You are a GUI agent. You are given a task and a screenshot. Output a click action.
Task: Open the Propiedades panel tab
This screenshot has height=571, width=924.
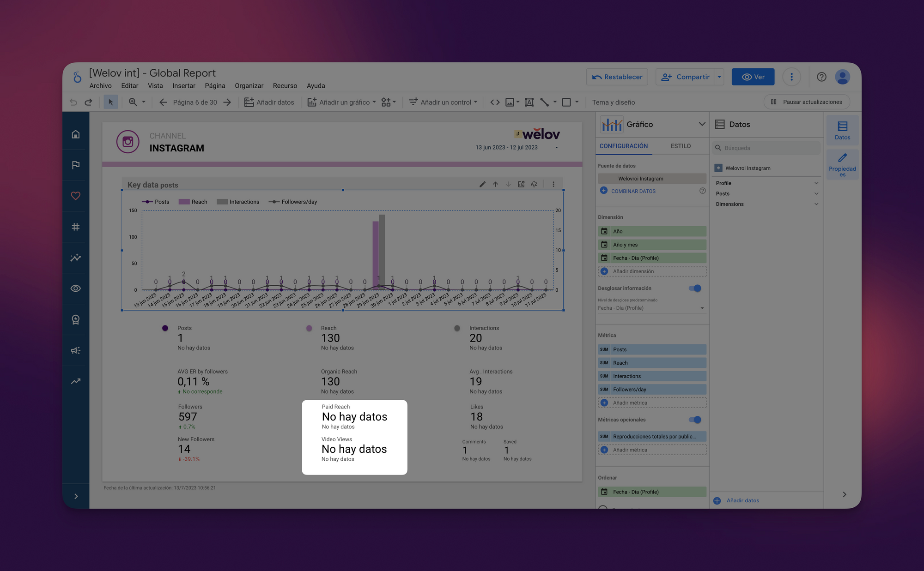click(842, 165)
